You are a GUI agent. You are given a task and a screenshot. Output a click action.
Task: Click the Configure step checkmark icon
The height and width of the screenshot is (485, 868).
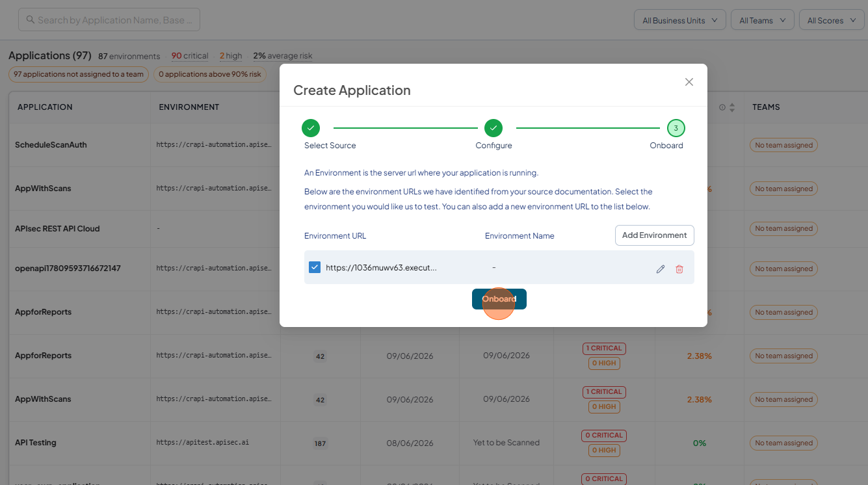pyautogui.click(x=493, y=128)
